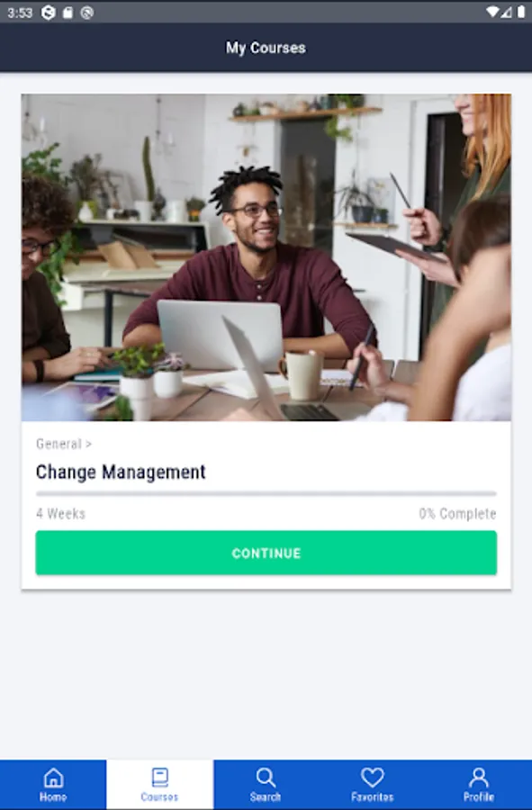Open the Change Management course title
This screenshot has height=810, width=532.
121,472
